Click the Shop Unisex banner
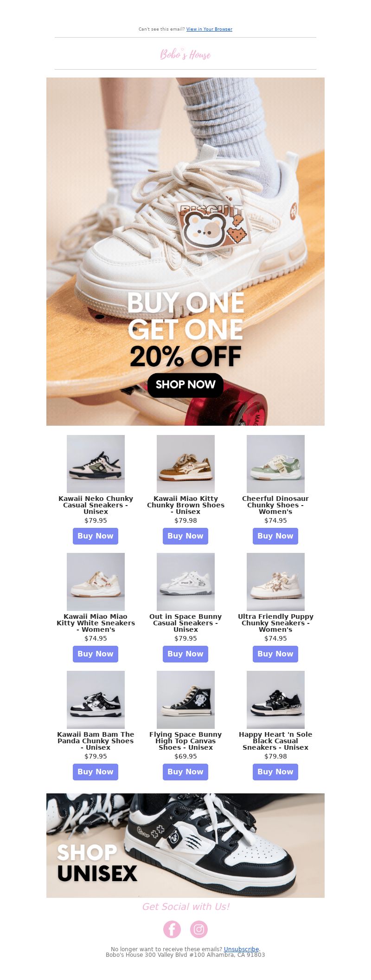The image size is (371, 980). [185, 845]
